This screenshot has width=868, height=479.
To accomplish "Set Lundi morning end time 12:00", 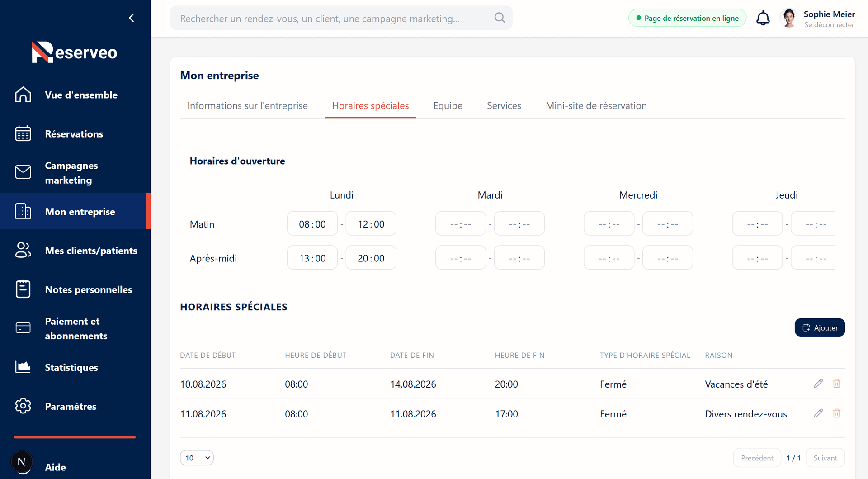I will 371,224.
